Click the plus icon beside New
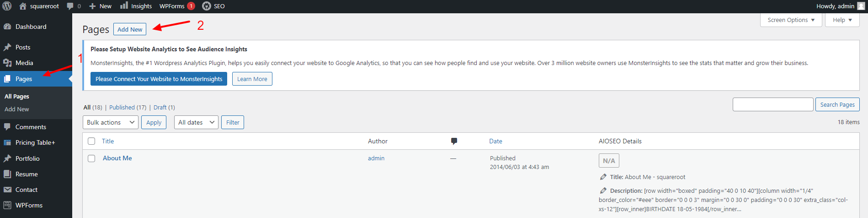This screenshot has height=218, width=868. tap(92, 6)
